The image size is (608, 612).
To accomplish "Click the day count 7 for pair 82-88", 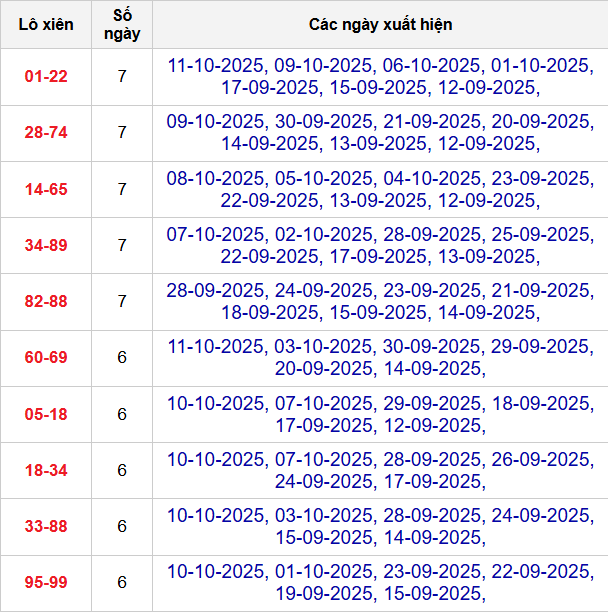I will point(122,301).
